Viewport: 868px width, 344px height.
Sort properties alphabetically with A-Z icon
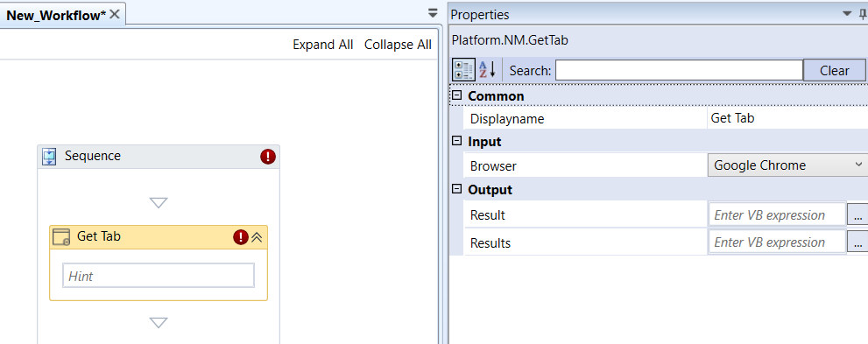click(x=487, y=70)
